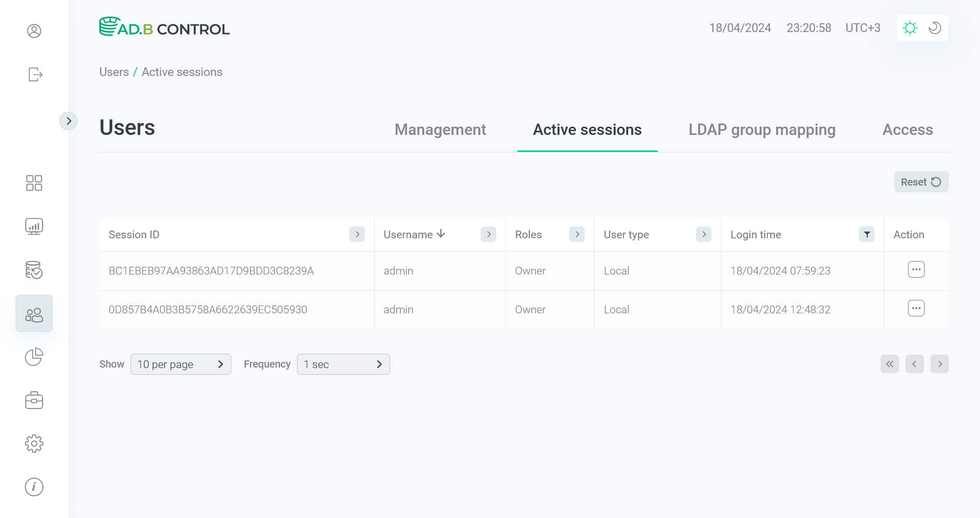Open the pie chart reports icon
This screenshot has width=980, height=518.
(34, 357)
